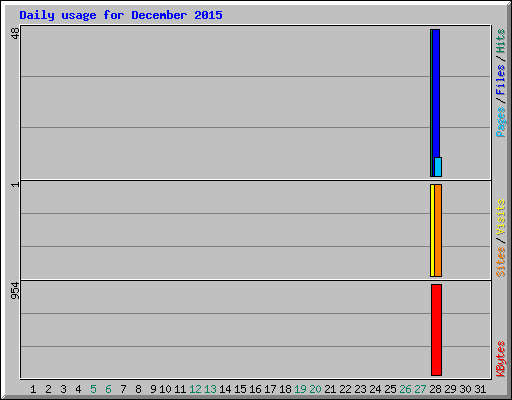Click day label 24 on the x-axis

[375, 389]
